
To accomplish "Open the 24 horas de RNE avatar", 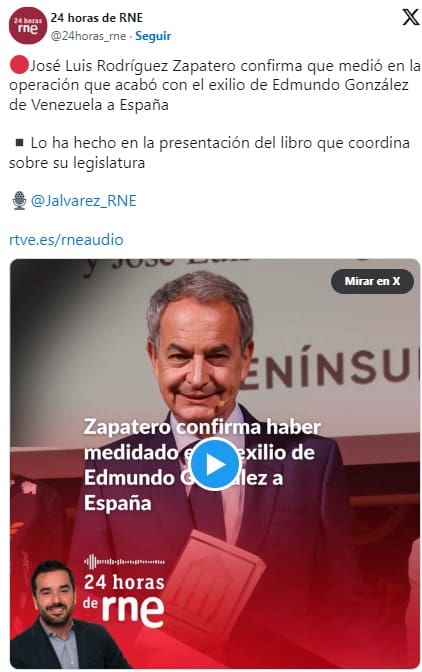I will point(27,26).
